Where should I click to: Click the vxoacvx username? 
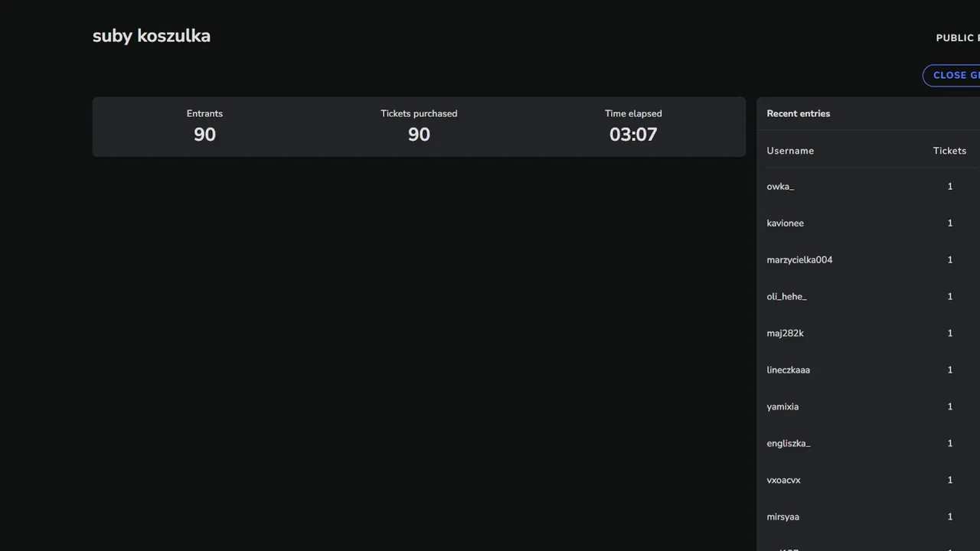tap(783, 481)
